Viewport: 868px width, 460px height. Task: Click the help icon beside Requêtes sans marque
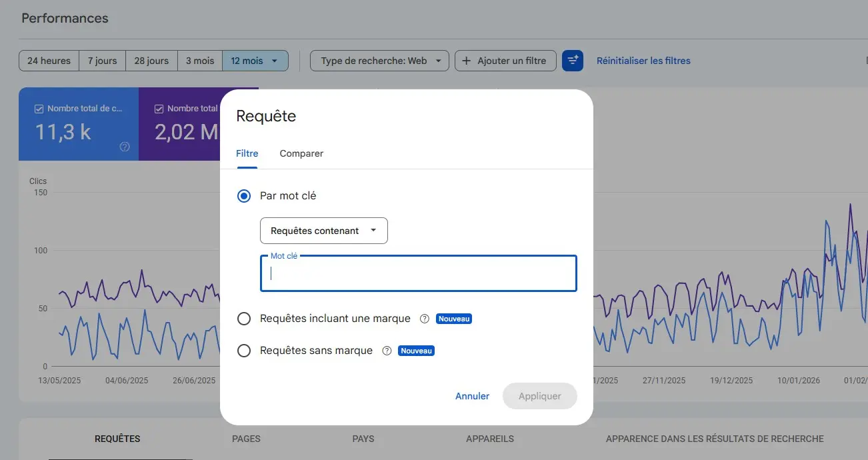pos(387,351)
